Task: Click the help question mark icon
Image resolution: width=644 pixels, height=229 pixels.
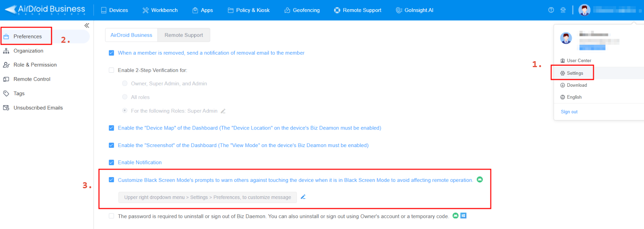Action: [551, 10]
